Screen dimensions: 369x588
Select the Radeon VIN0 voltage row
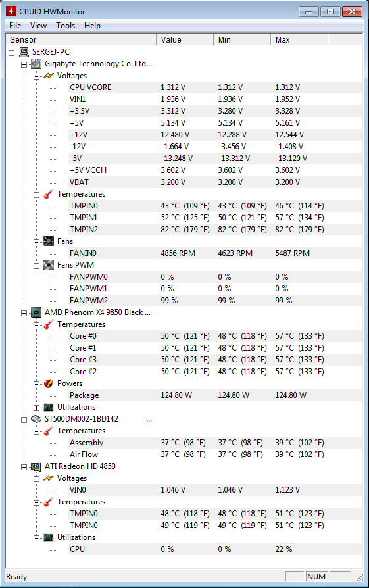(x=215, y=490)
